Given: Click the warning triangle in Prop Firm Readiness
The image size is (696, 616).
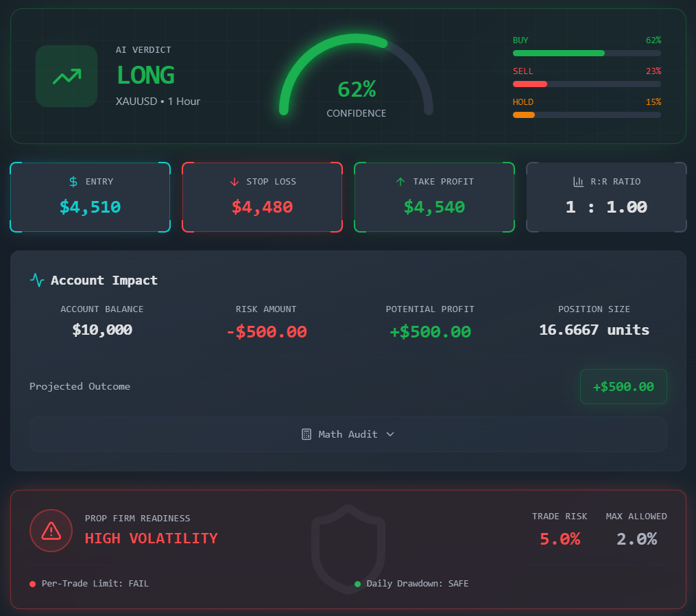Looking at the screenshot, I should pyautogui.click(x=51, y=530).
